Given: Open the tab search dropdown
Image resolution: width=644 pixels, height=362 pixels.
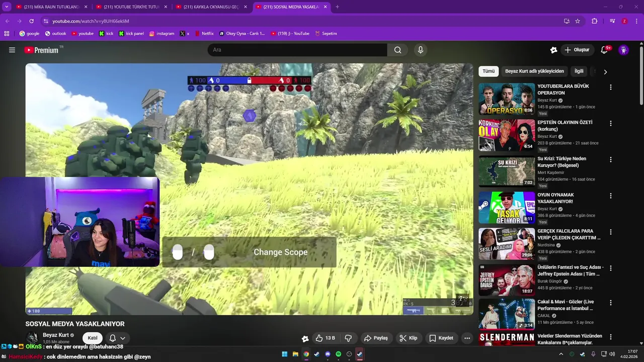Looking at the screenshot, I should [7, 7].
